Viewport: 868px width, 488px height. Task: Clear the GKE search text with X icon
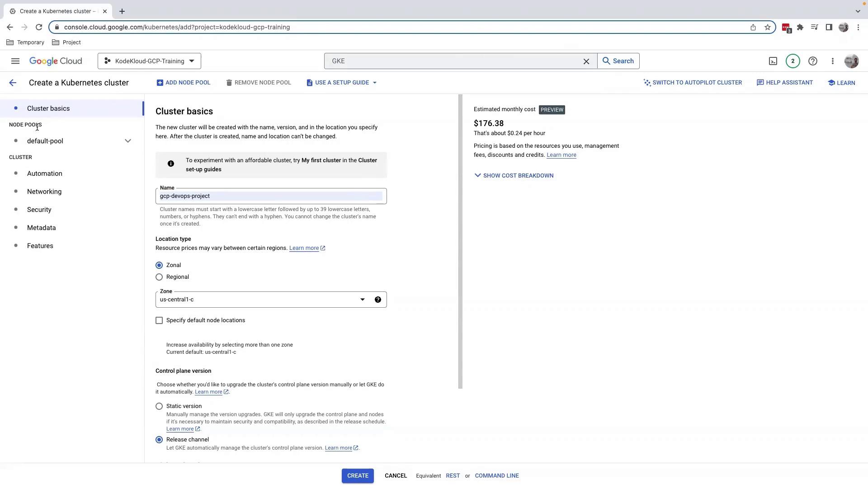pos(586,61)
